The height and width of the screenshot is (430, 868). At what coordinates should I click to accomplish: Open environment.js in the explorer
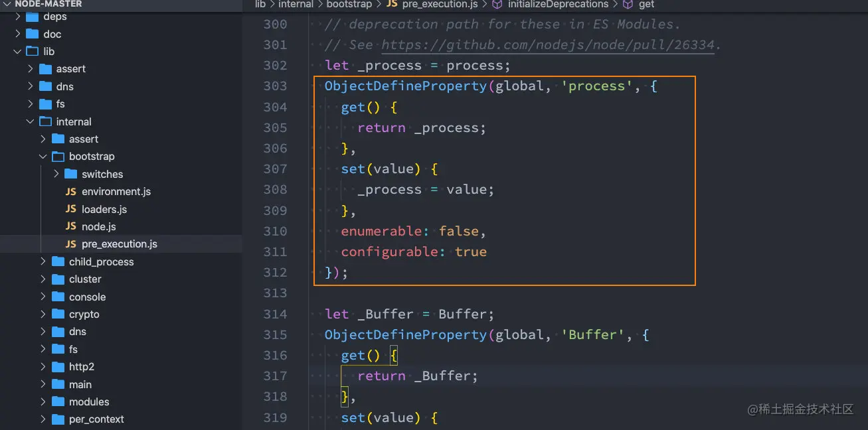116,191
